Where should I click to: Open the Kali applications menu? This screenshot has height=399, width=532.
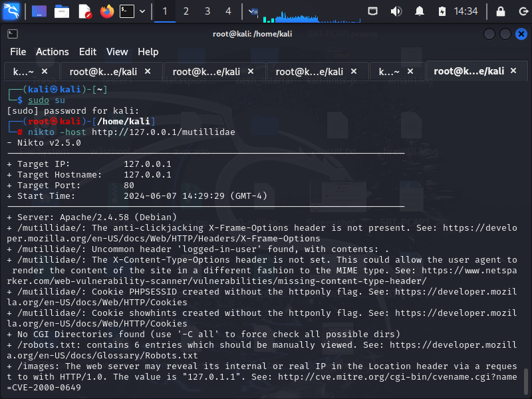(11, 11)
